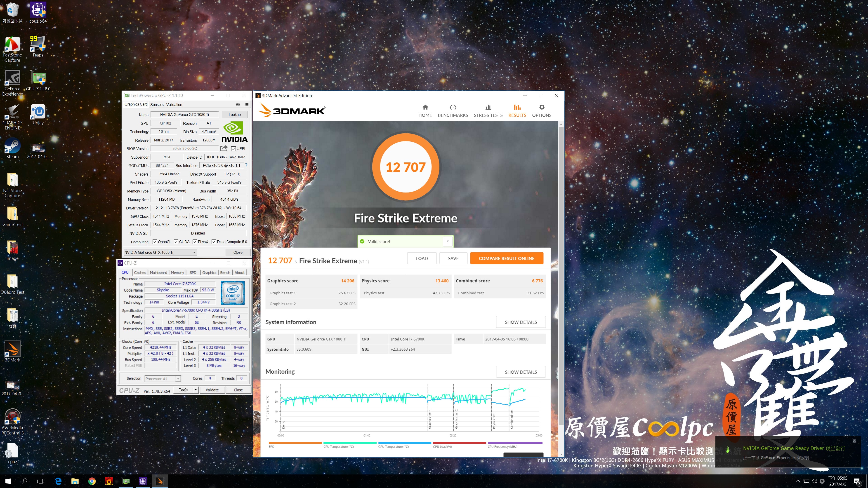Open the STRESS TESTS chart icon

point(488,107)
